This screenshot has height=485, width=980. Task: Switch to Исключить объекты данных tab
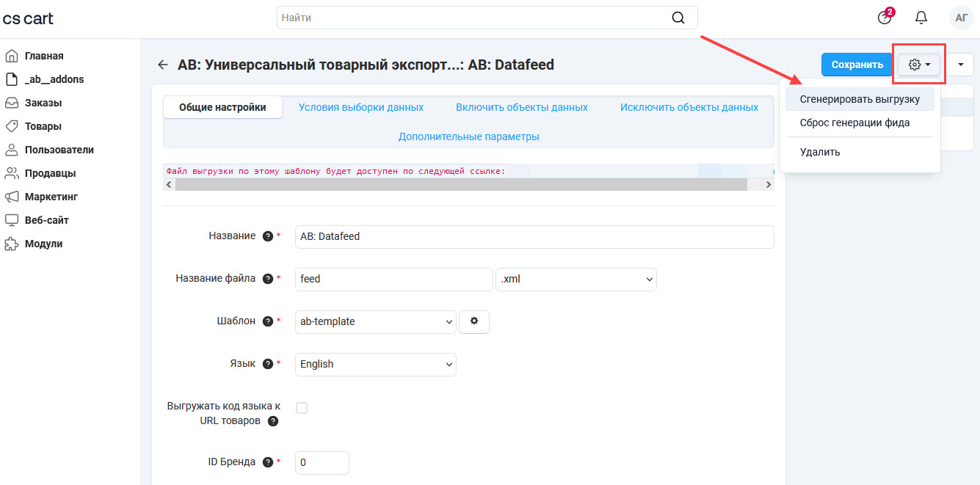[689, 107]
